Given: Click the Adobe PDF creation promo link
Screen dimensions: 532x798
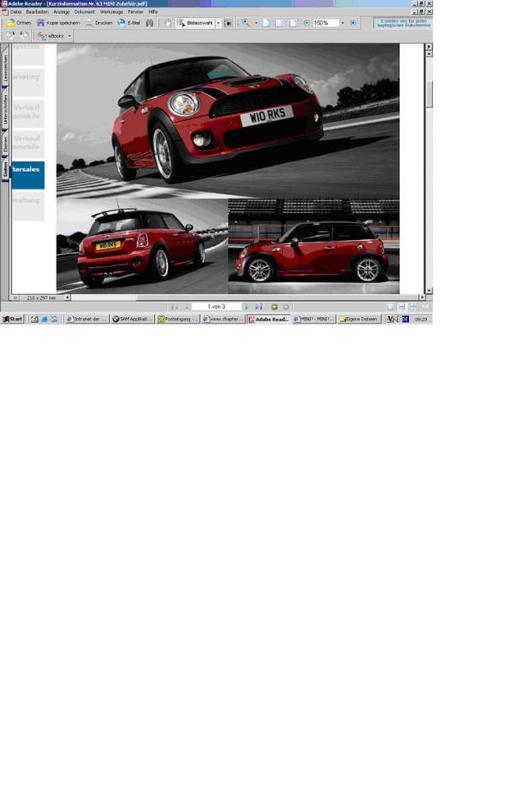Looking at the screenshot, I should [403, 23].
